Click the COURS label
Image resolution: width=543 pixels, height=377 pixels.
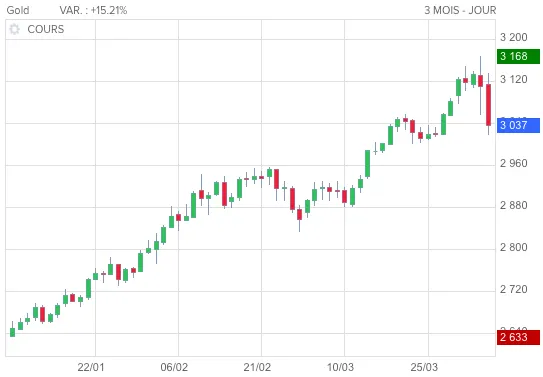[x=46, y=29]
